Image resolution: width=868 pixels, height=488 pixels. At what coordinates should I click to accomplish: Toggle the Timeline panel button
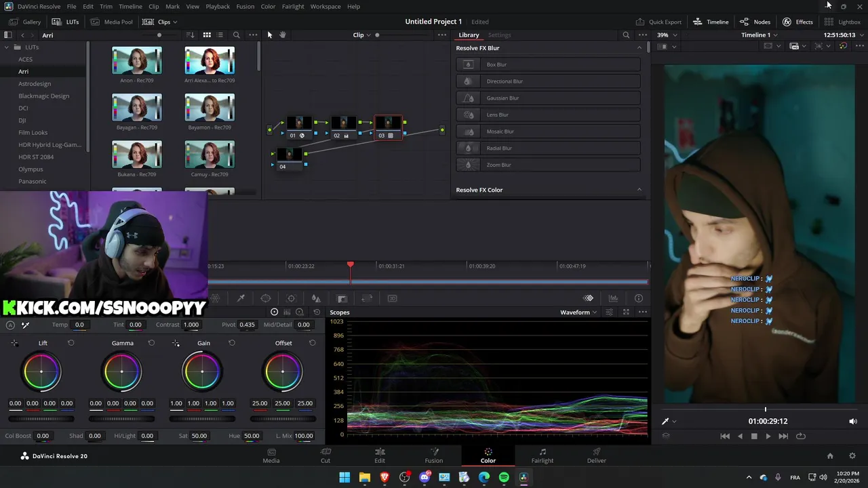[711, 22]
